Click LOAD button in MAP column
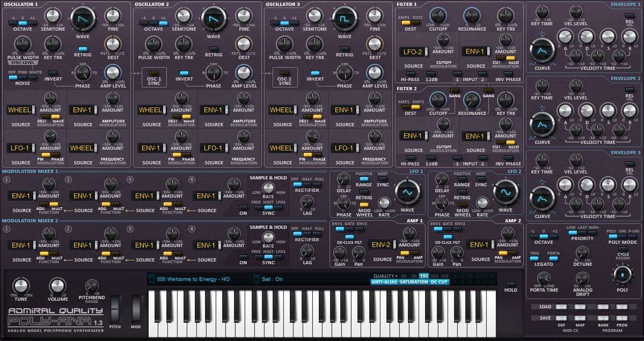 (580, 307)
